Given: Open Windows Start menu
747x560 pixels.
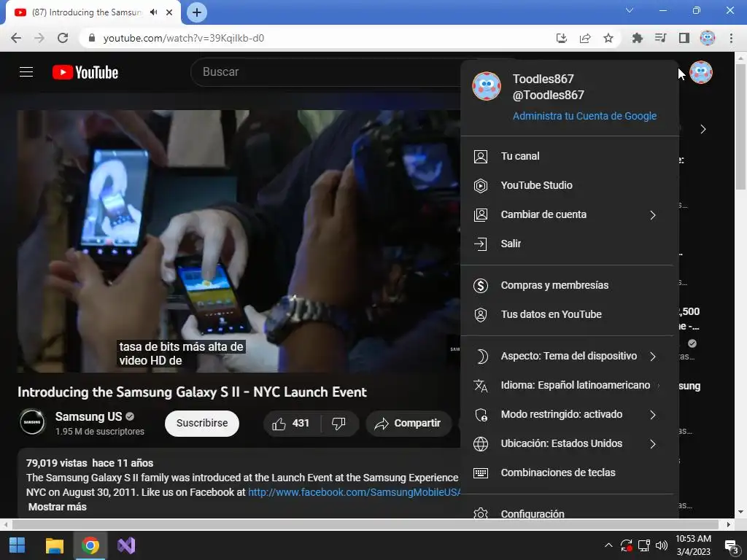Looking at the screenshot, I should [x=18, y=545].
